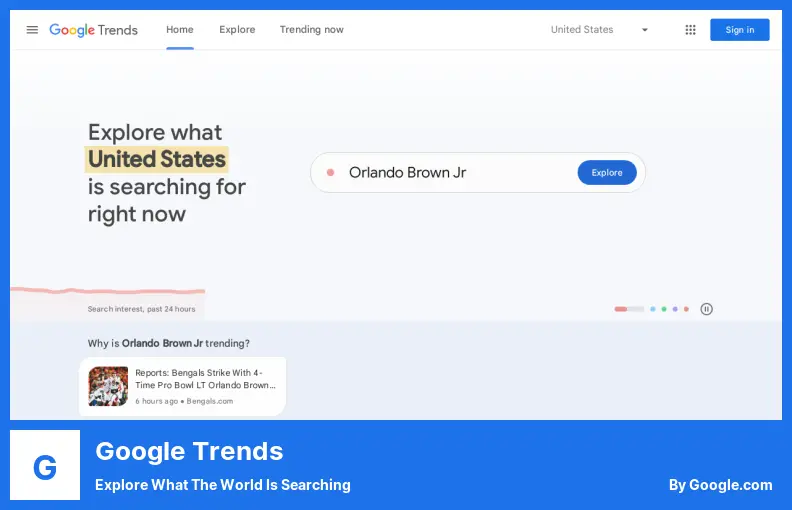Viewport: 792px width, 510px height.
Task: Select the purple carousel dot
Action: click(675, 309)
